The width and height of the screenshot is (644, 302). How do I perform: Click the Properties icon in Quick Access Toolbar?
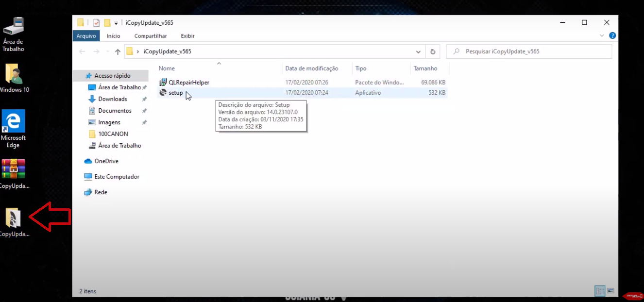tap(96, 22)
